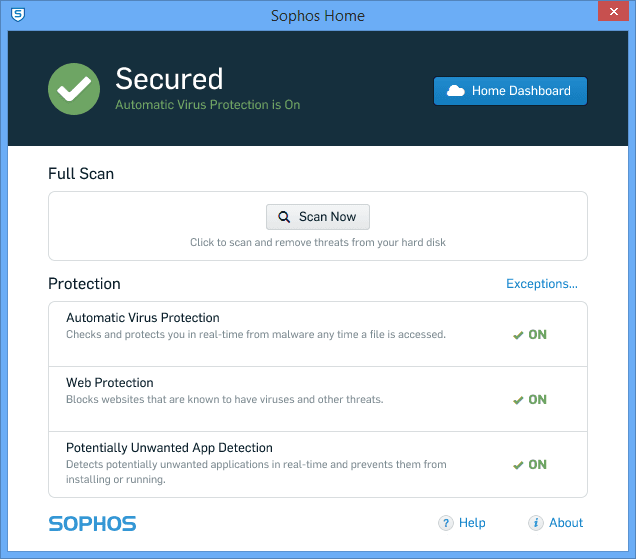This screenshot has width=636, height=559.
Task: Click the green Secured checkmark icon
Action: point(74,89)
